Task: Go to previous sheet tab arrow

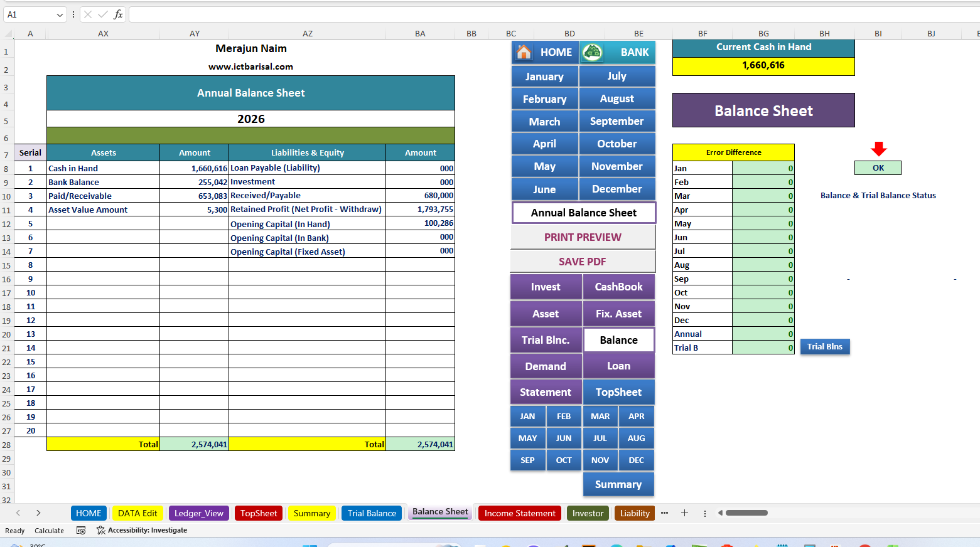Action: click(x=18, y=513)
